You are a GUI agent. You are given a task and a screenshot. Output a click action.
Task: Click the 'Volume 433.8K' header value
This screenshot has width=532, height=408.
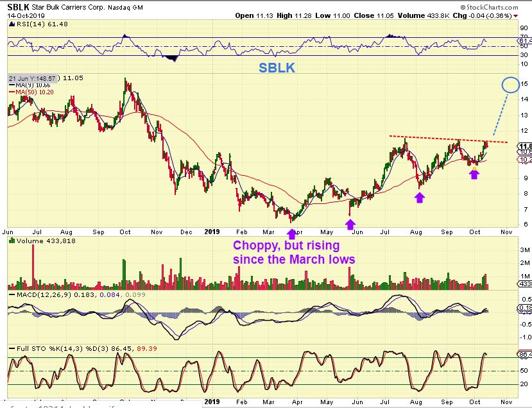click(423, 15)
